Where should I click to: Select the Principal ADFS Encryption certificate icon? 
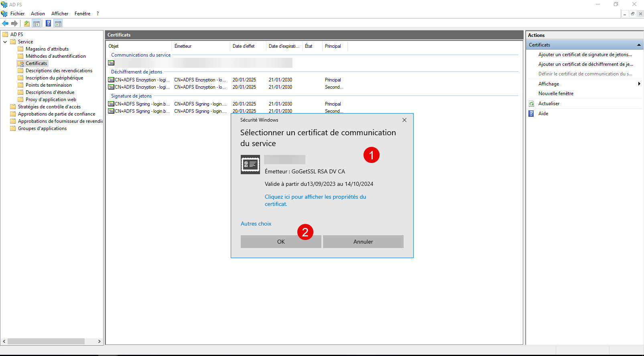click(111, 80)
